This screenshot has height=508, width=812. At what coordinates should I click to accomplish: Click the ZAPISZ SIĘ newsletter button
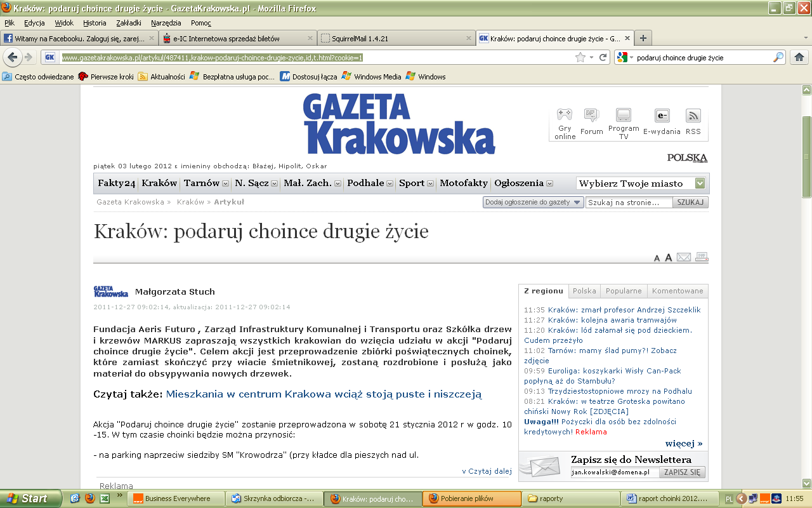pos(683,472)
